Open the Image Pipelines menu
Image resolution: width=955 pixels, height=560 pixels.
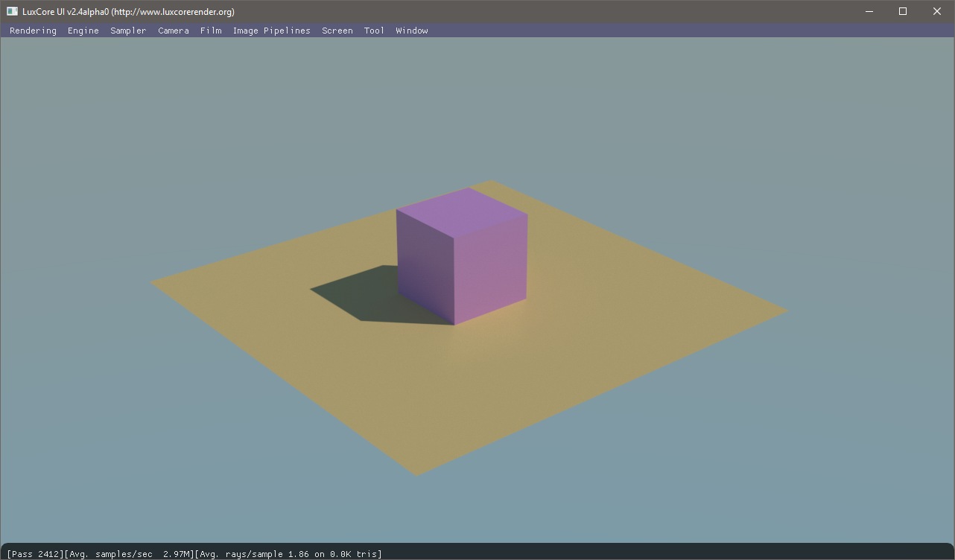tap(271, 31)
